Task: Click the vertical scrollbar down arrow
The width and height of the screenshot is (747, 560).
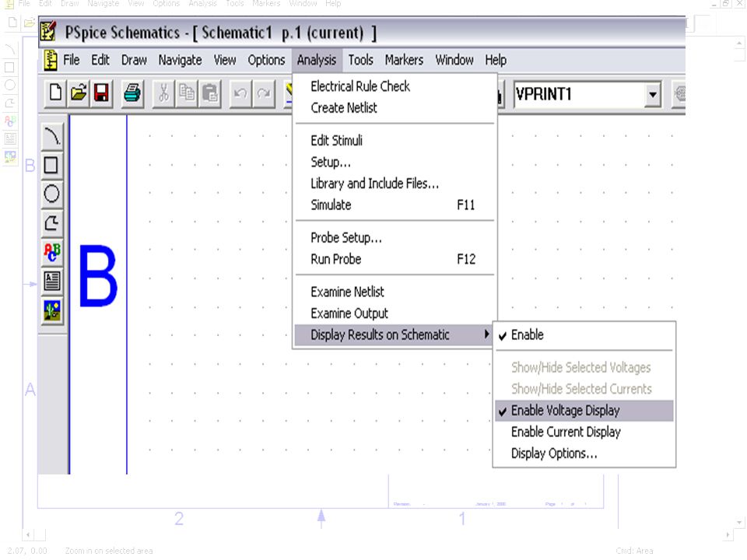Action: tap(739, 523)
